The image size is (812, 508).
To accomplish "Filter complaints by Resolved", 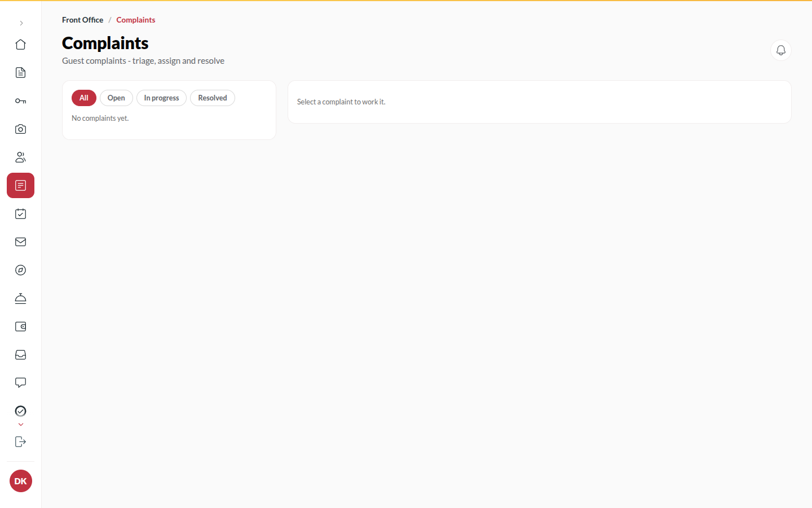I will 213,98.
